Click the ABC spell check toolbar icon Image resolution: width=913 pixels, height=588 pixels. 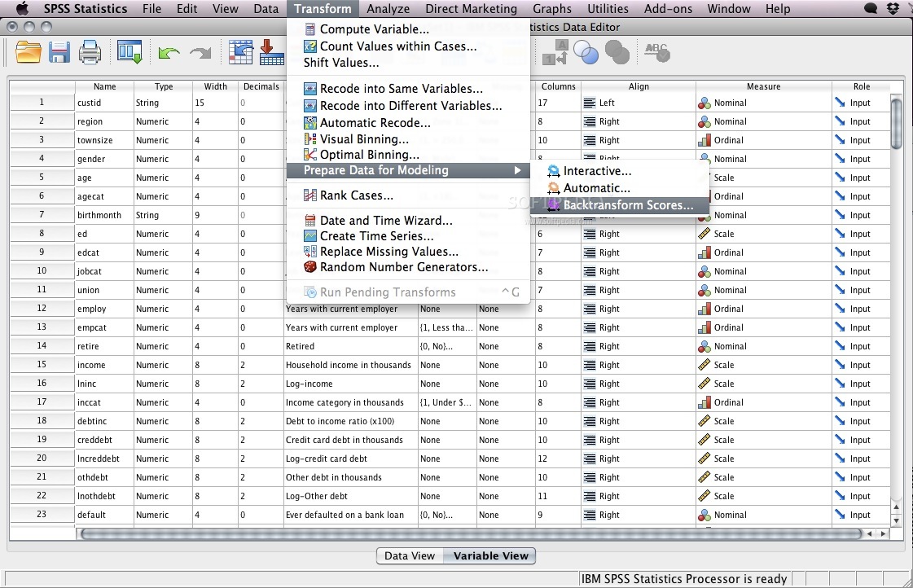(657, 52)
